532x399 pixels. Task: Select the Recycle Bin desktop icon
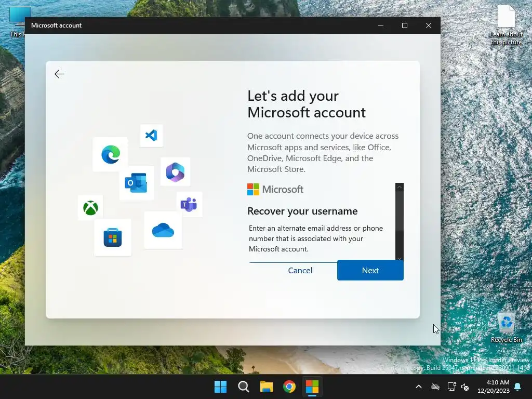[x=507, y=327]
